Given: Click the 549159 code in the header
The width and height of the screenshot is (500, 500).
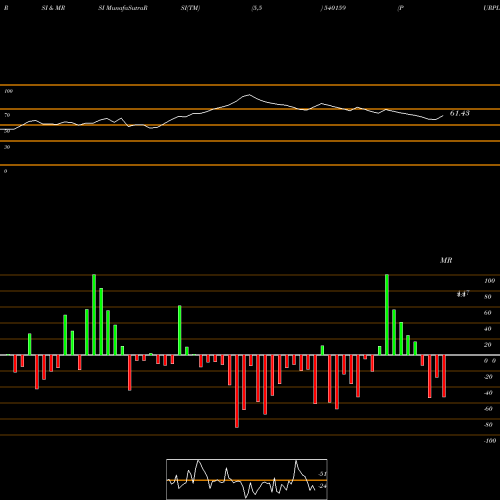Looking at the screenshot, I should click(334, 8).
